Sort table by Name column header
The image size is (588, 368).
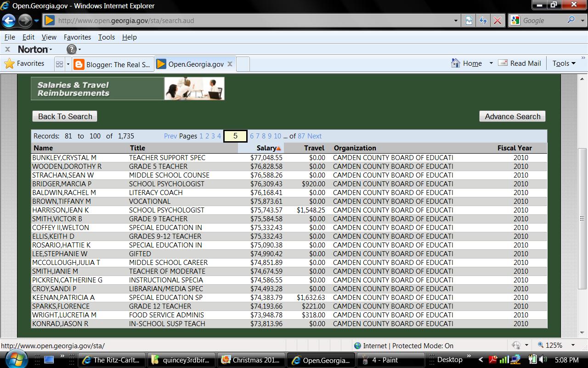(x=43, y=148)
